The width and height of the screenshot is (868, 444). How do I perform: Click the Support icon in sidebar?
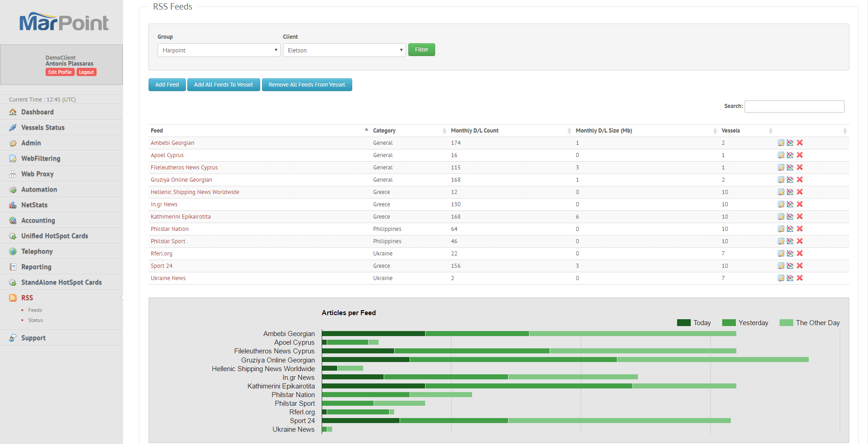[x=13, y=338]
